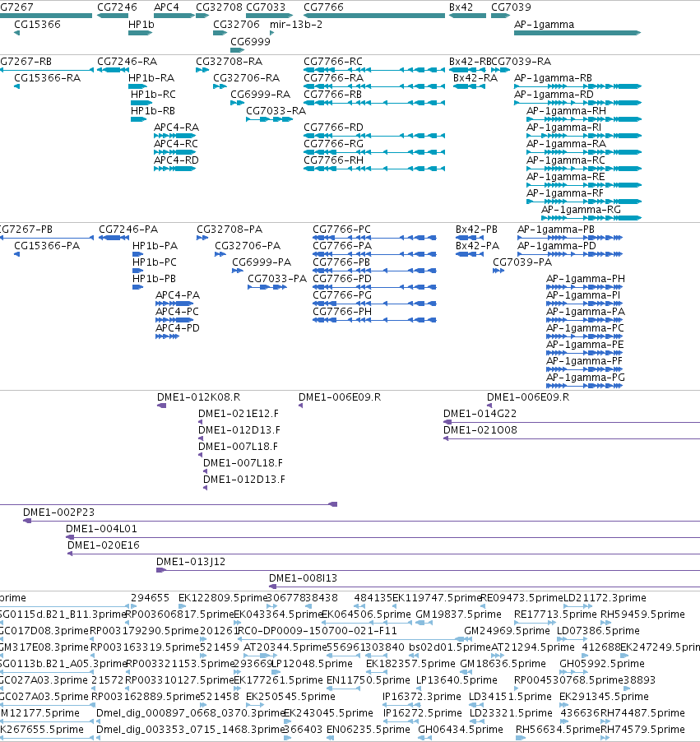Click the HP1b gene label
Image resolution: width=700 pixels, height=742 pixels.
coord(141,24)
